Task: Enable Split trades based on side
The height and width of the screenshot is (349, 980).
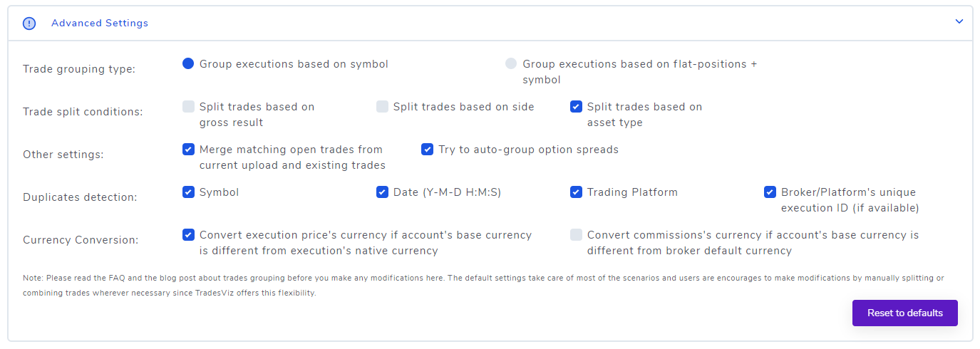Action: (382, 107)
